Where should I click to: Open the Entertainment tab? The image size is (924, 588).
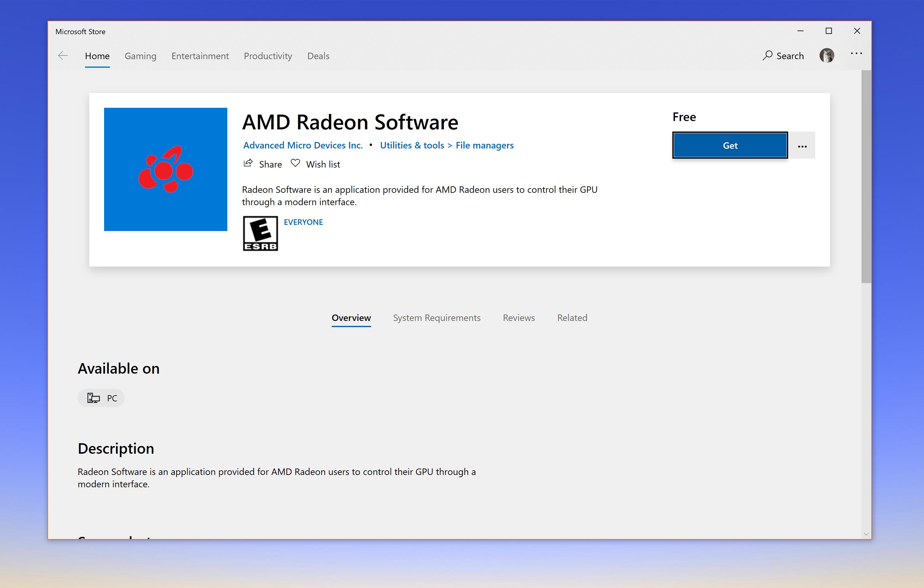pyautogui.click(x=200, y=56)
